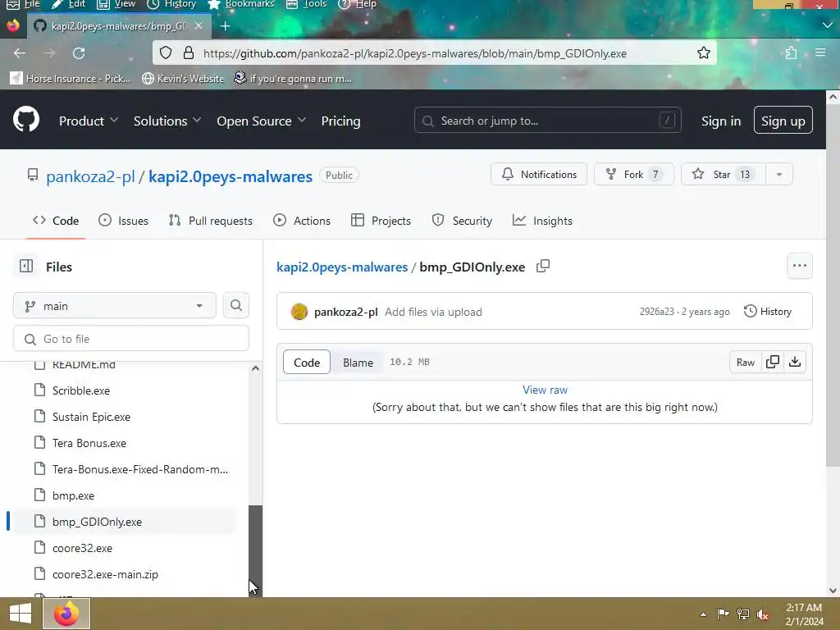
Task: Fork the repository button
Action: coord(633,174)
